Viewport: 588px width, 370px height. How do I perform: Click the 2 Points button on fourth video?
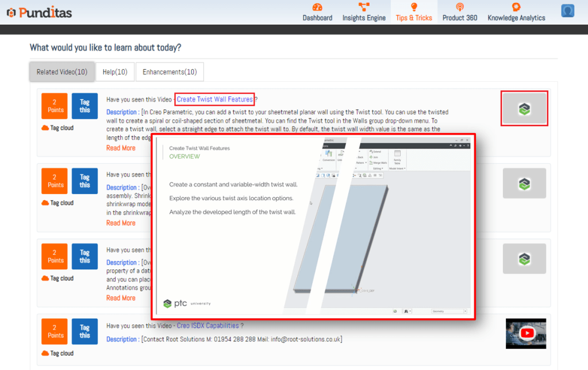[x=55, y=332]
